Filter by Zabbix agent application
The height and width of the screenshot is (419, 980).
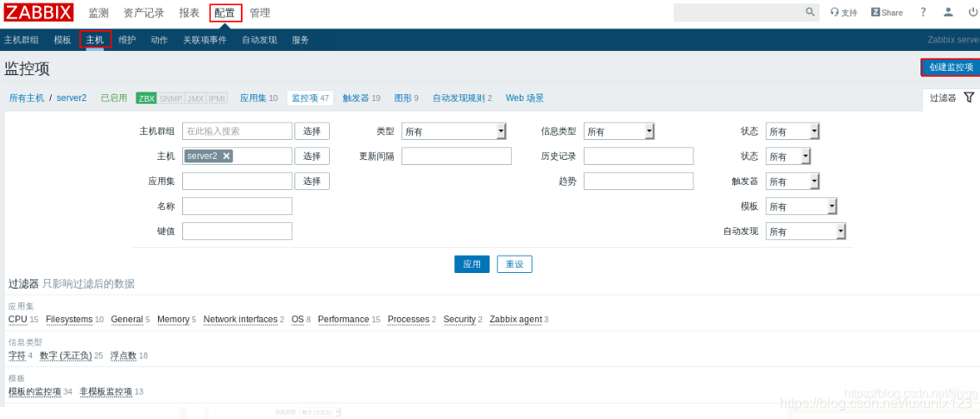pos(515,320)
